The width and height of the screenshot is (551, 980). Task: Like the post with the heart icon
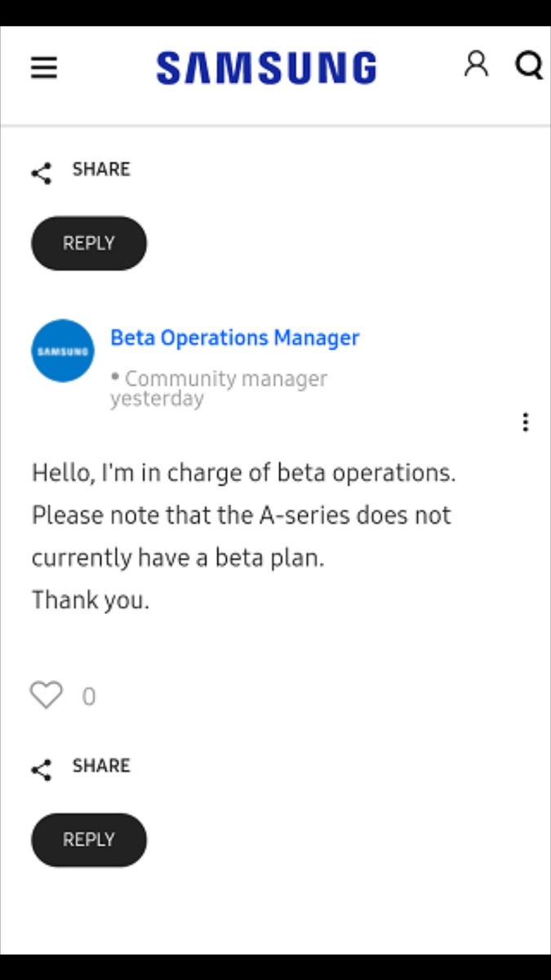pos(46,695)
